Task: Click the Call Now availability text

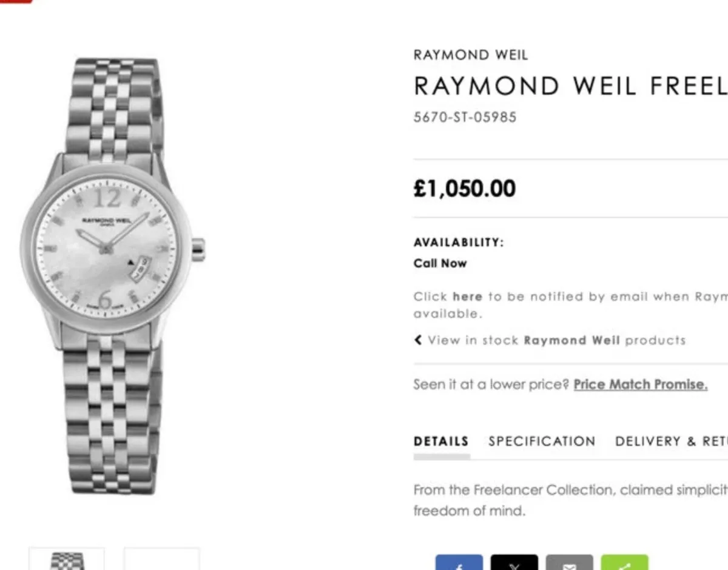Action: pos(440,263)
